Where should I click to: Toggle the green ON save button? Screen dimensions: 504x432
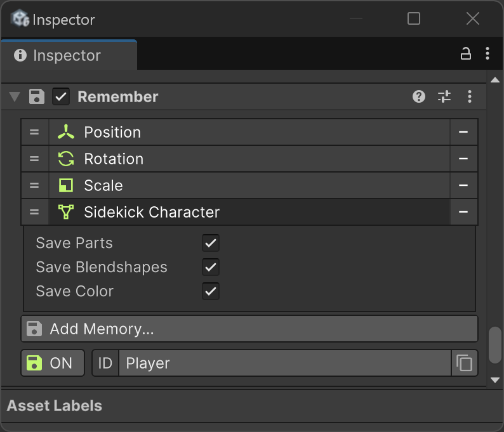point(52,363)
